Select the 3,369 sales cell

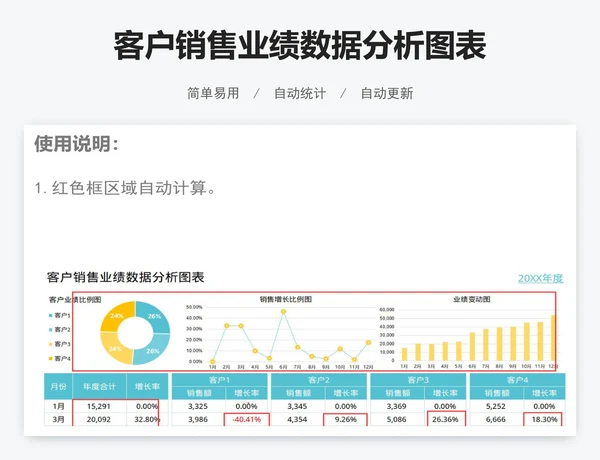tap(397, 406)
